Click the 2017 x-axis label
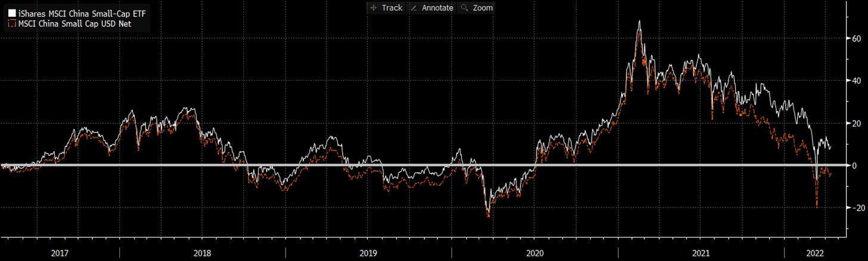 (60, 253)
